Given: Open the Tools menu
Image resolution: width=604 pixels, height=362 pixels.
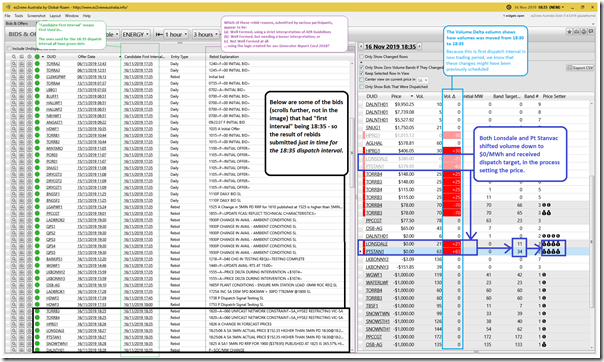Looking at the screenshot, I should 18,16.
